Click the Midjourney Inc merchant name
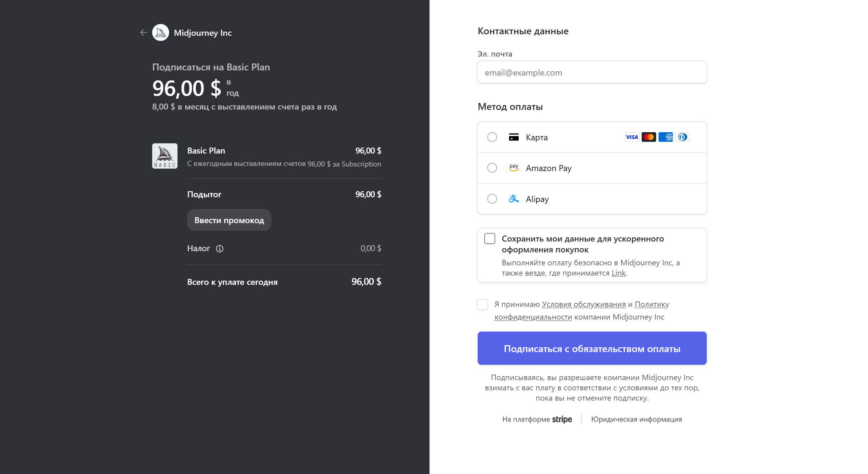The height and width of the screenshot is (474, 868). 203,33
